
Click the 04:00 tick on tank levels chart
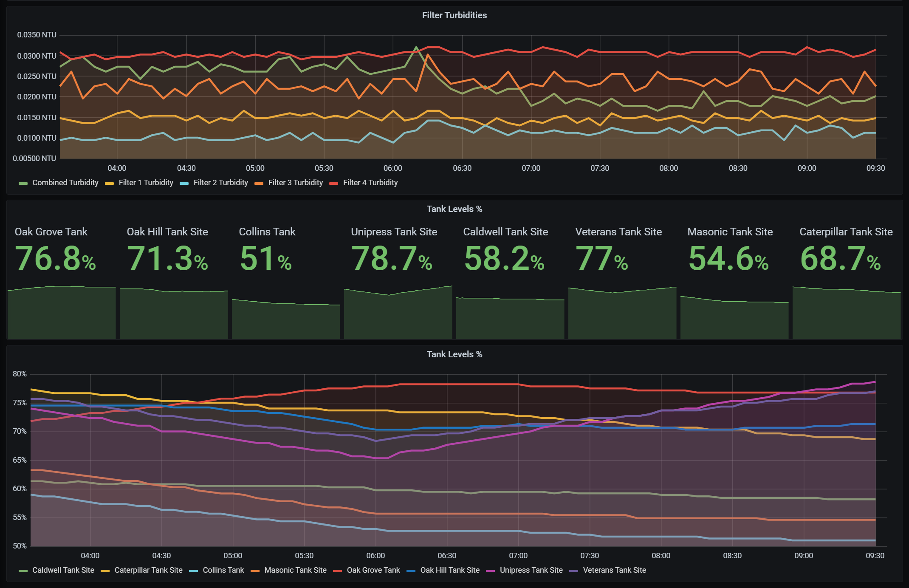point(90,556)
